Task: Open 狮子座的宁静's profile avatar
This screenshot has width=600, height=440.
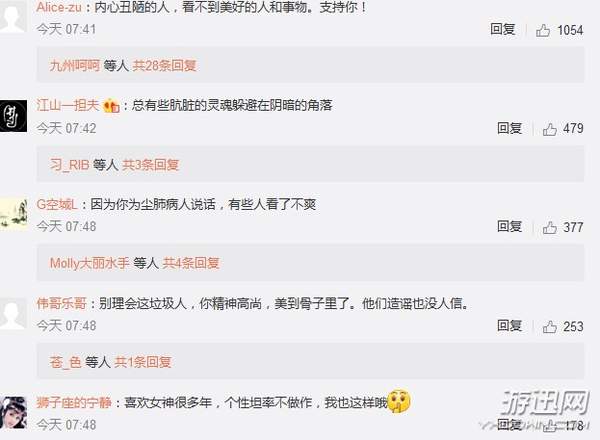Action: point(13,412)
